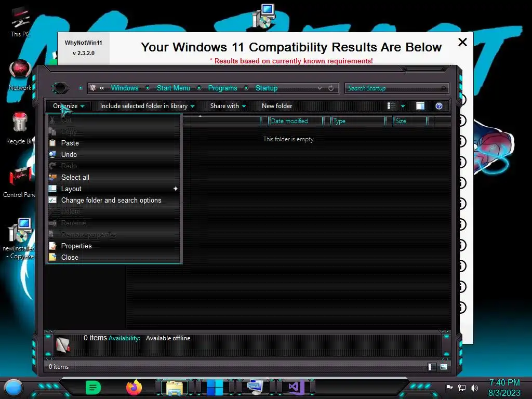Screen dimensions: 532x399
Task: Close the WhyNotWin11 results window
Action: coord(462,42)
